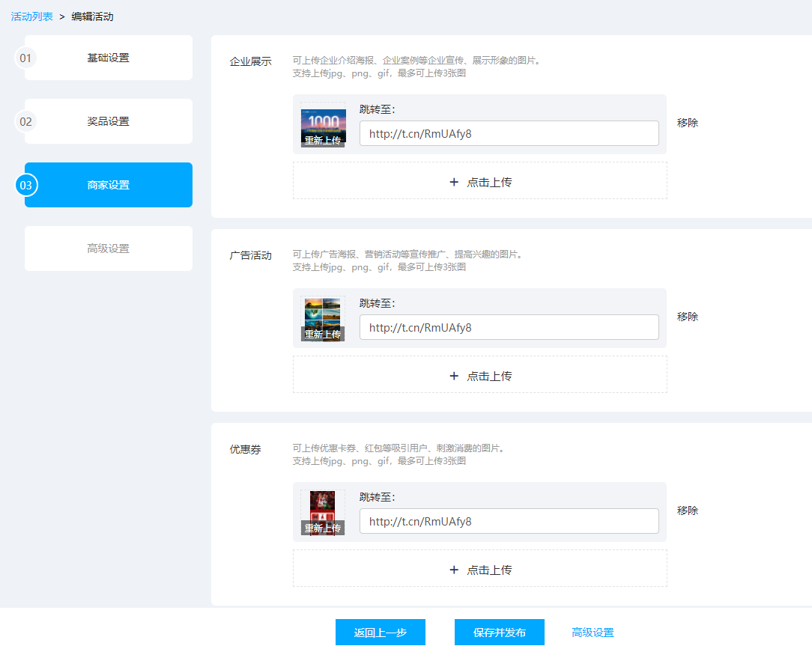Focus the 广告活动 跳转至 URL field

coord(509,328)
